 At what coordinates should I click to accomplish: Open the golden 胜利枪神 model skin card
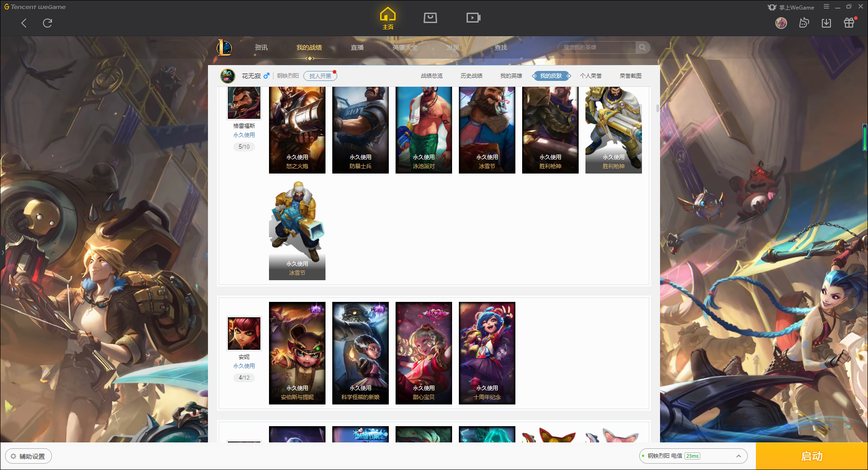pos(613,130)
